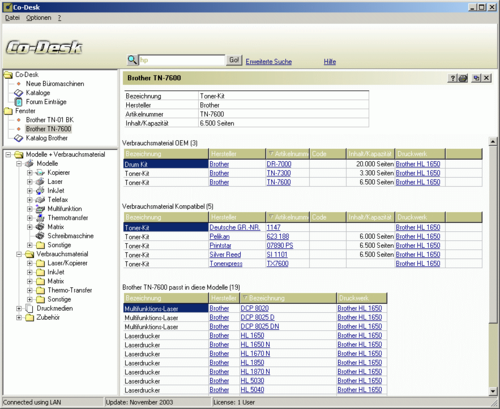The image size is (500, 409).
Task: Collapse the Modelle + Verbrauchsmaterial node
Action: [x=8, y=154]
